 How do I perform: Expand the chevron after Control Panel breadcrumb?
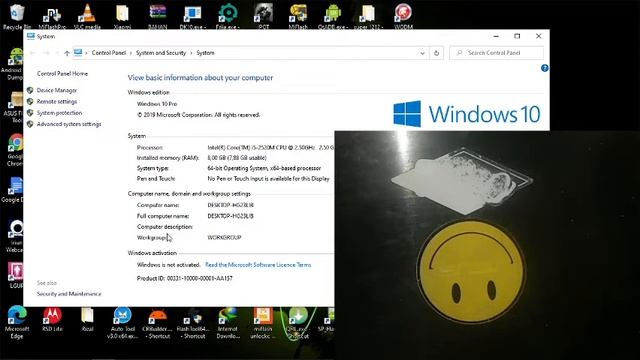click(131, 53)
